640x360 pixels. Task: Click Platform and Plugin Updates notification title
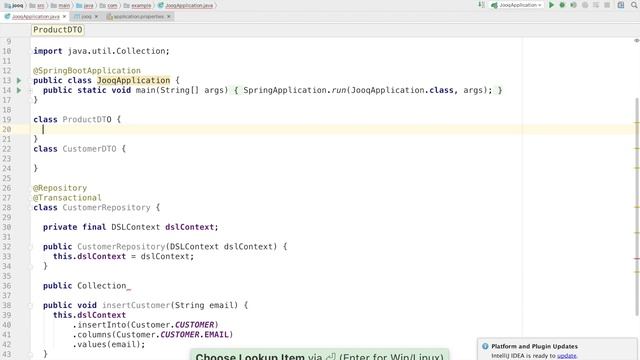coord(534,346)
